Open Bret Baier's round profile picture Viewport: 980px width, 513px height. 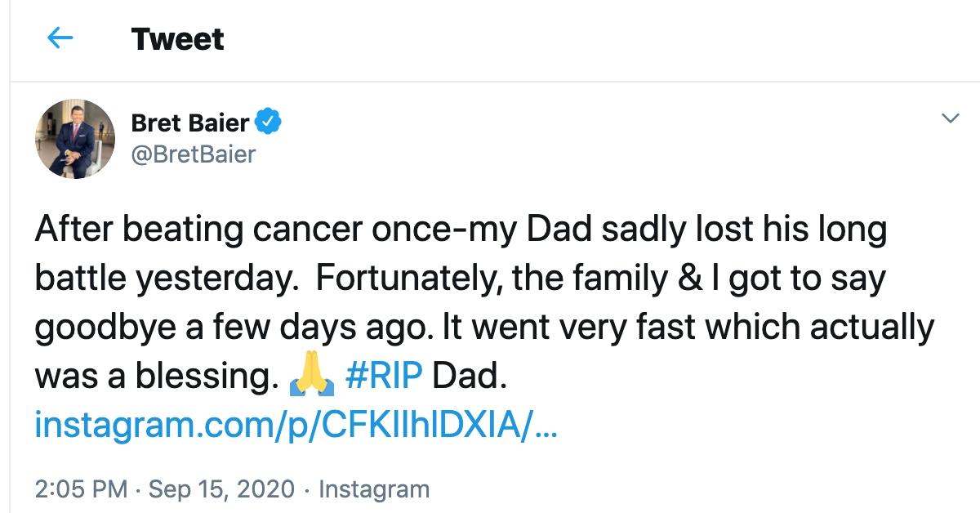pyautogui.click(x=75, y=139)
